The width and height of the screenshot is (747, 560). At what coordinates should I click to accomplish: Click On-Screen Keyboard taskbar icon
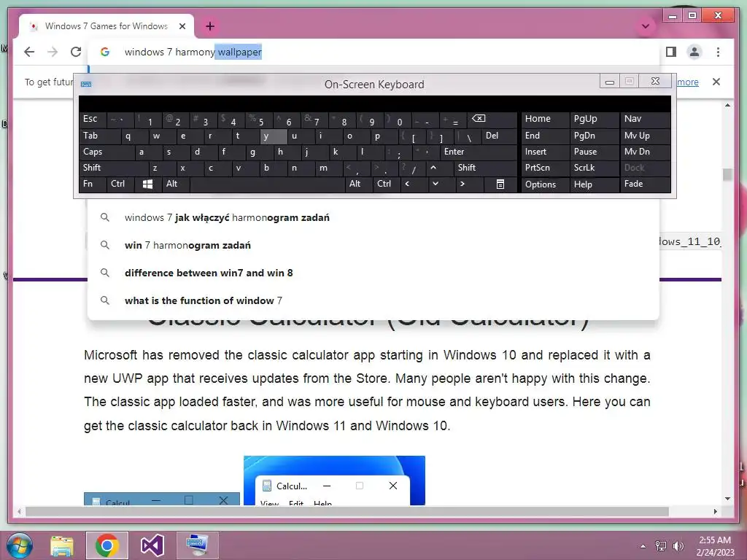click(197, 545)
